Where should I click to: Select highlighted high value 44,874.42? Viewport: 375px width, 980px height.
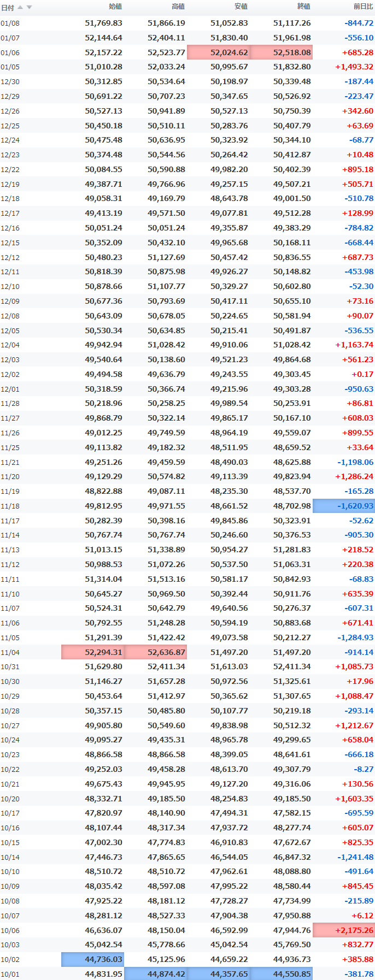(x=155, y=973)
